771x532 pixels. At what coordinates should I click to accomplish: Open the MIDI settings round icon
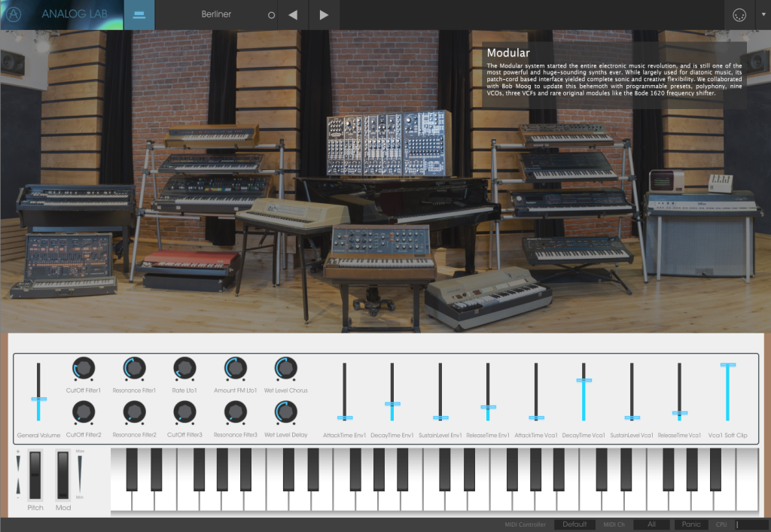coord(739,15)
